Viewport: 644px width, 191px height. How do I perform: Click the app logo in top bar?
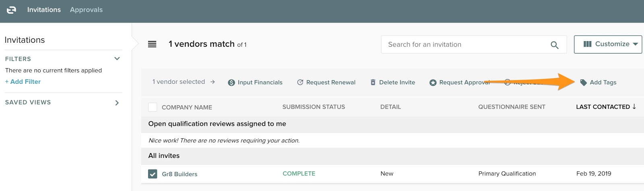pos(11,10)
